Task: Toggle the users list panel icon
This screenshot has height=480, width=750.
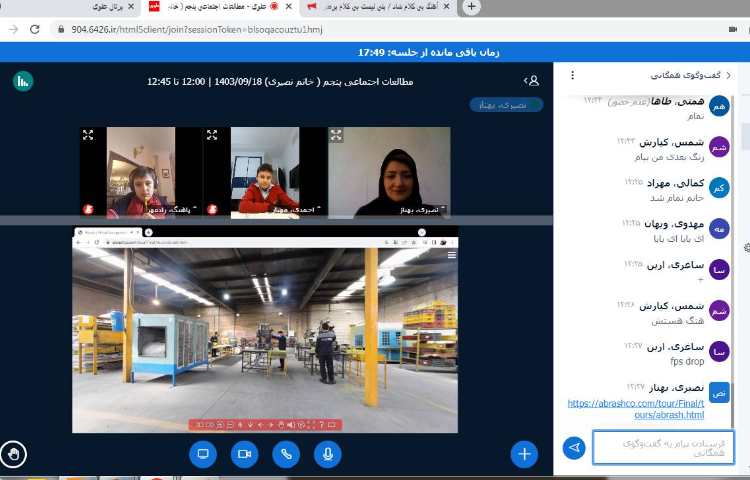Action: click(532, 81)
